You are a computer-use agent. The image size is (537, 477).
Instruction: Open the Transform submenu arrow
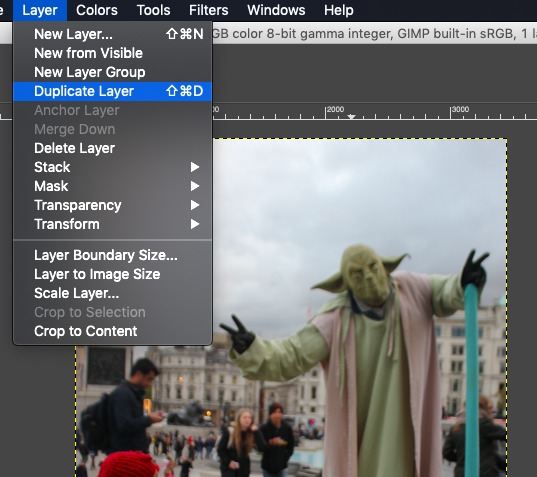[195, 224]
